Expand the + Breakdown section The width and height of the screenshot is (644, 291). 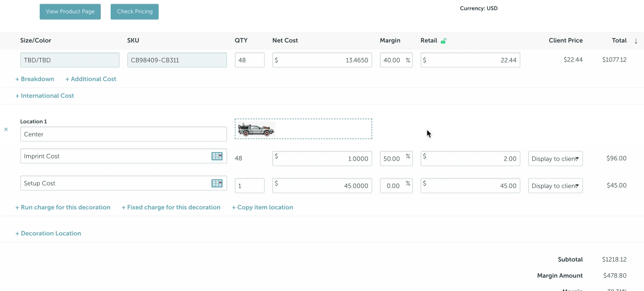[x=34, y=79]
